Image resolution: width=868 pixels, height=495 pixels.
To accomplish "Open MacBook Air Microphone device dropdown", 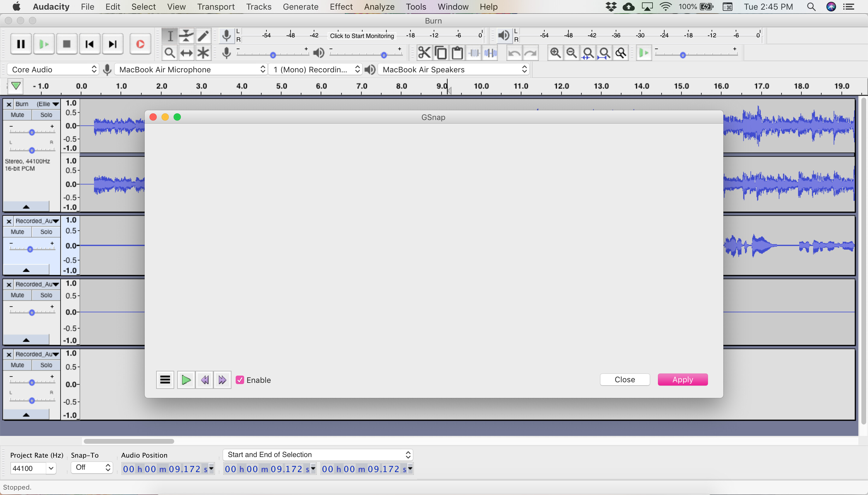I will [191, 69].
